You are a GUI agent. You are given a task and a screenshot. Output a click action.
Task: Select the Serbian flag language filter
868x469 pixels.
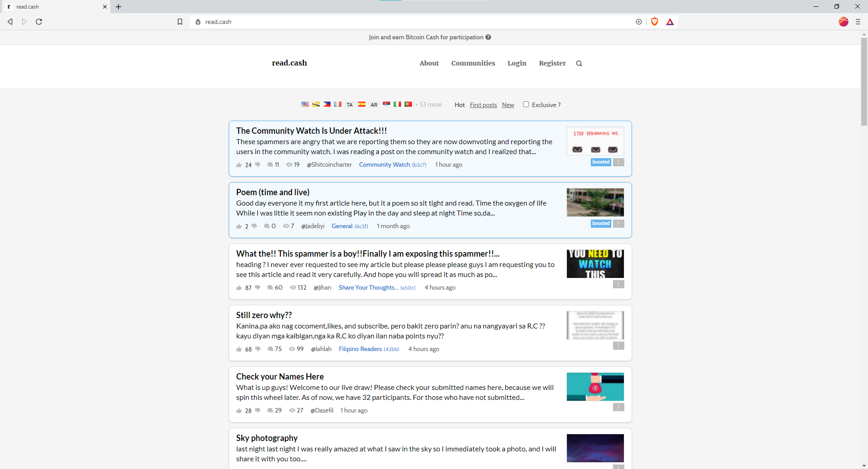387,104
